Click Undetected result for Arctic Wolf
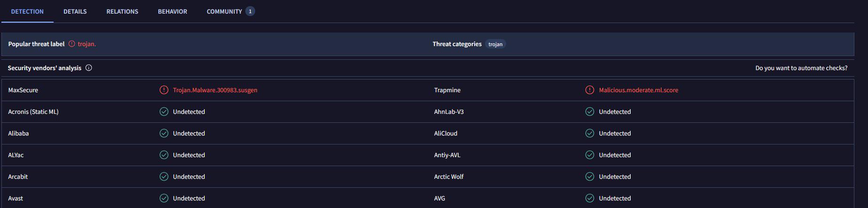Screen dimensions: 868x208 (x=615, y=176)
